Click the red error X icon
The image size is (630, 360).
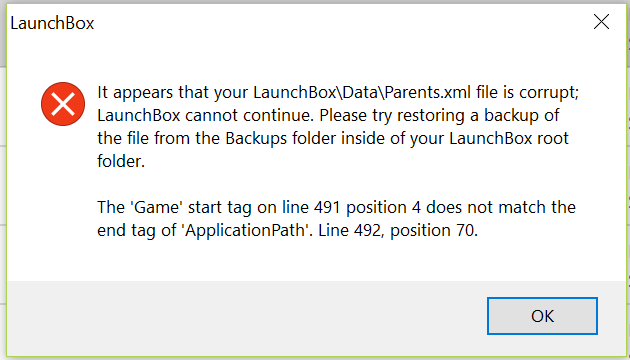click(63, 104)
